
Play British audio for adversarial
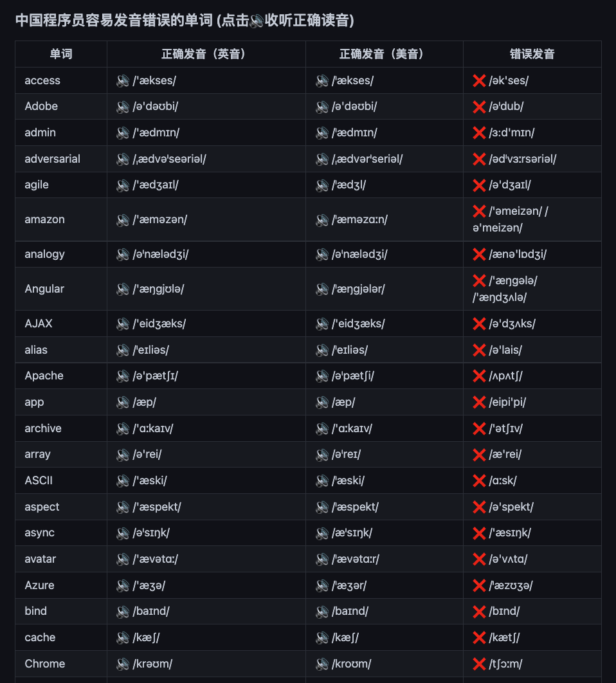pyautogui.click(x=123, y=159)
